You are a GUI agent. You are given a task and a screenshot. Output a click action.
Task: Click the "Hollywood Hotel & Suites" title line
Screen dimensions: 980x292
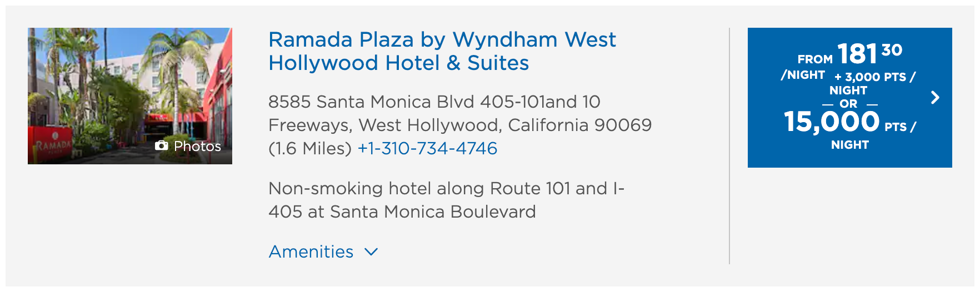(x=399, y=63)
